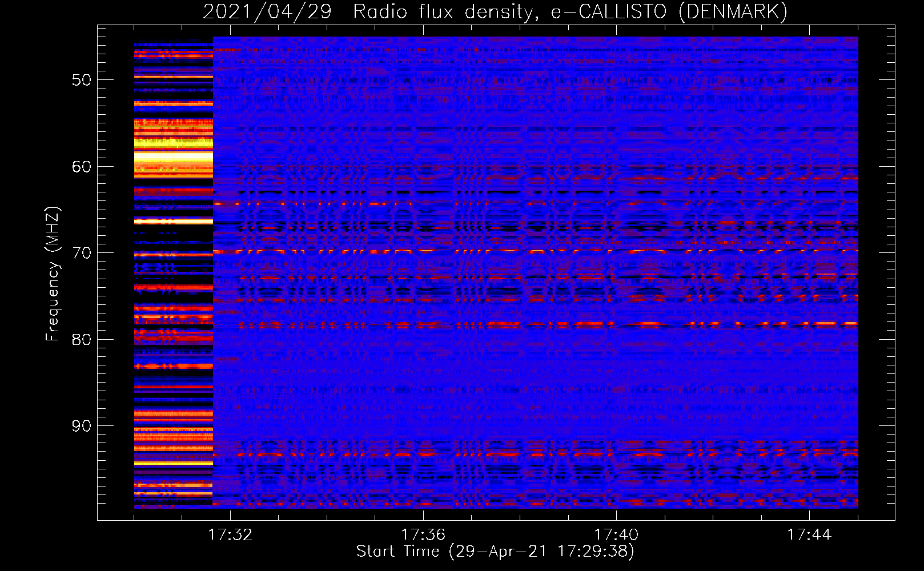
Task: Click the 80 frequency tick label
Action: (x=82, y=340)
